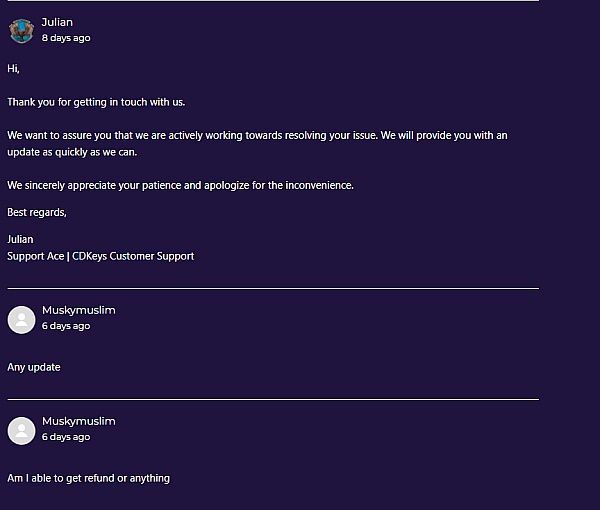This screenshot has width=600, height=510.
Task: Click Julian's profile avatar
Action: pyautogui.click(x=21, y=30)
